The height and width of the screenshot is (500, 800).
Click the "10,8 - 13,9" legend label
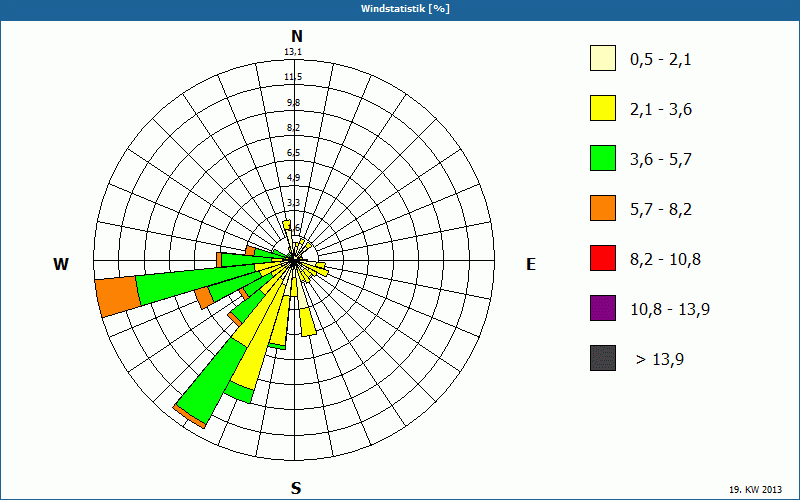(x=670, y=310)
